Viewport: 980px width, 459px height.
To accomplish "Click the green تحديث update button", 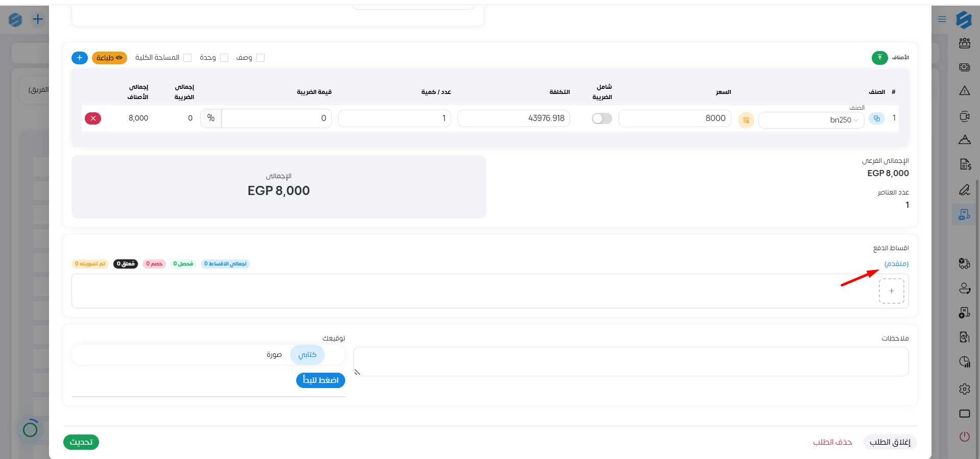I will [x=81, y=442].
